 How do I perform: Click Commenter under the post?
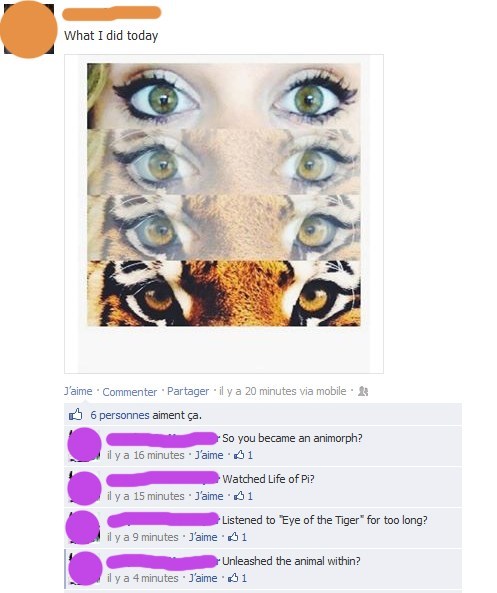tap(129, 392)
